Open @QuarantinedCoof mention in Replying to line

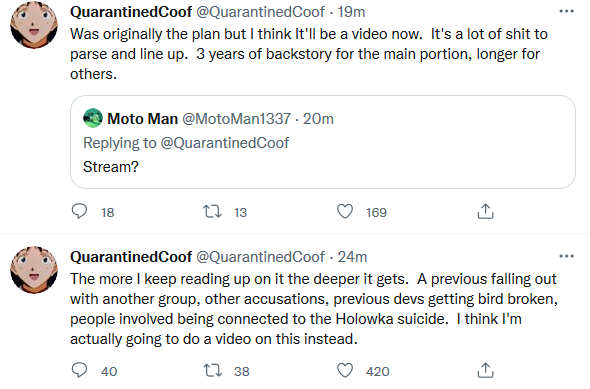pos(225,143)
